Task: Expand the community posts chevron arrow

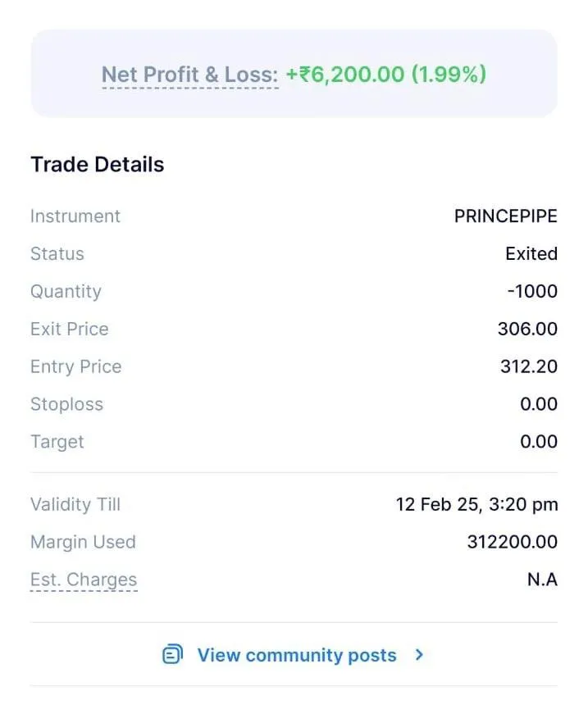Action: pos(419,655)
